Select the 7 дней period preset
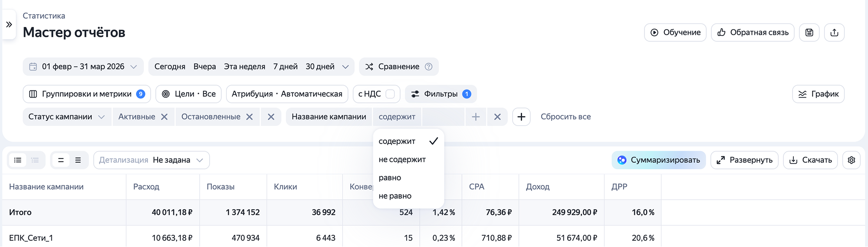The height and width of the screenshot is (247, 868). pyautogui.click(x=285, y=67)
